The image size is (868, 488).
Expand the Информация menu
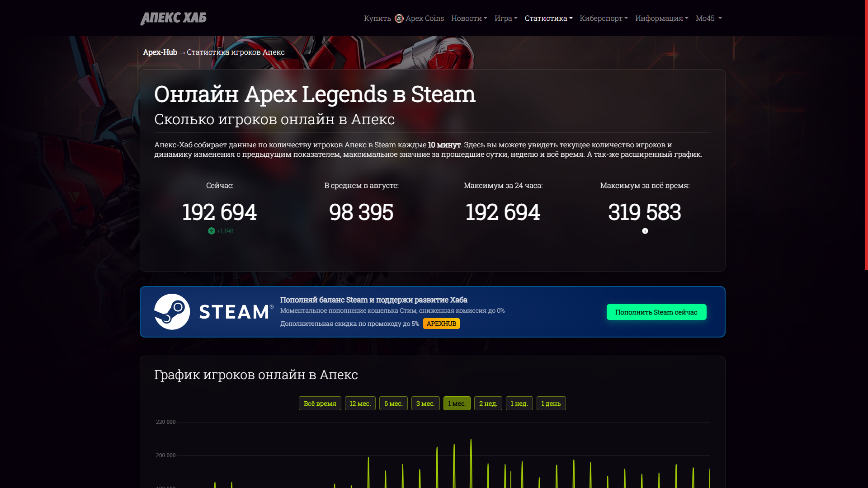[661, 18]
